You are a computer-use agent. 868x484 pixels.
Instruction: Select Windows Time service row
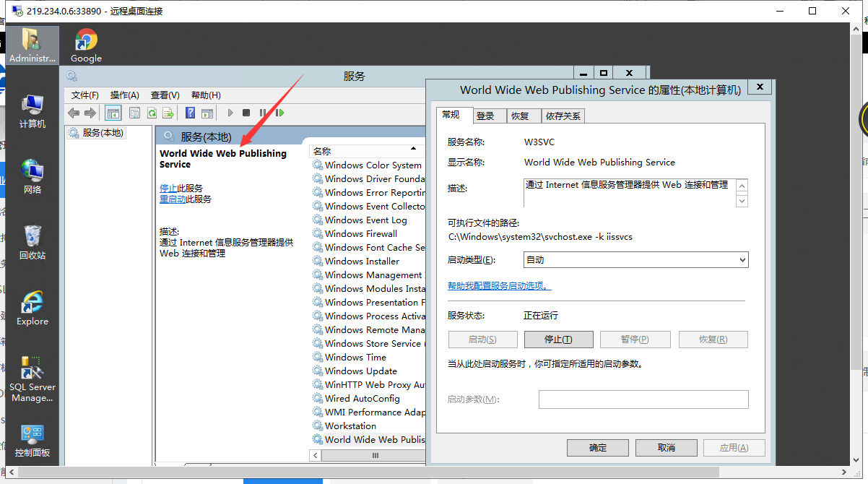pos(368,358)
